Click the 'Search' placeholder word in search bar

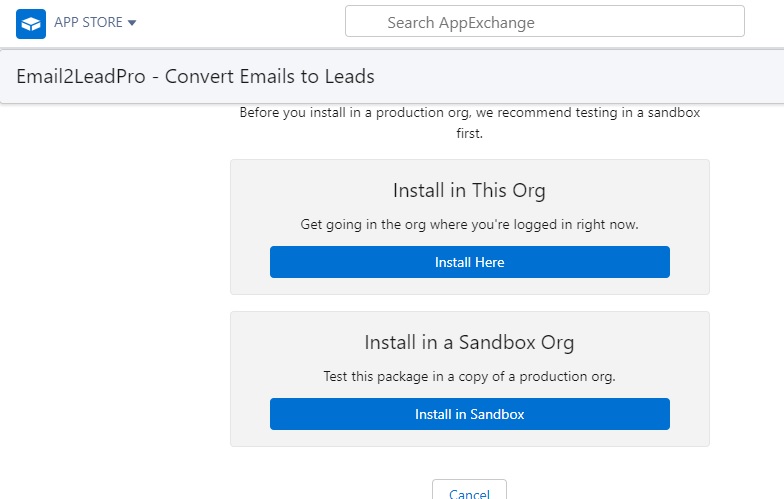tap(410, 22)
